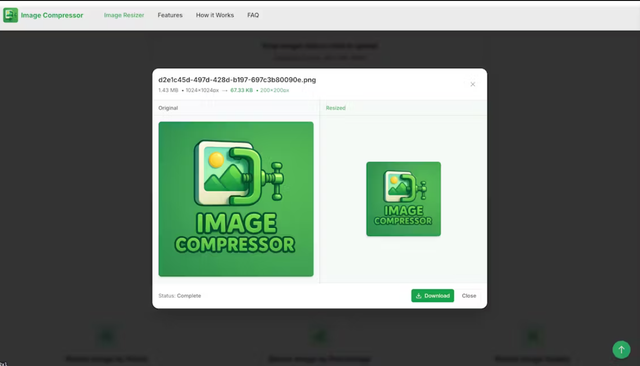
Task: Click the Status: Complete text
Action: coord(180,296)
